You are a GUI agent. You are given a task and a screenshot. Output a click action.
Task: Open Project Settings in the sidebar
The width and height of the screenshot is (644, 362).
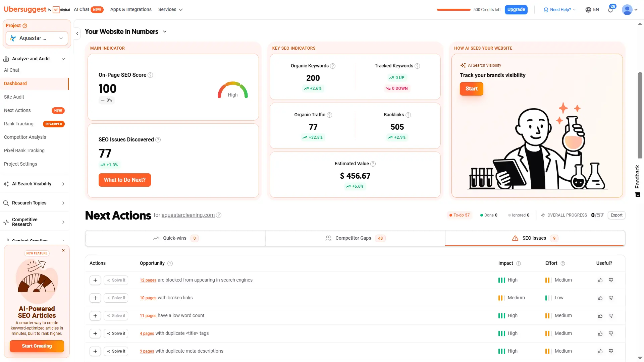[x=20, y=164]
